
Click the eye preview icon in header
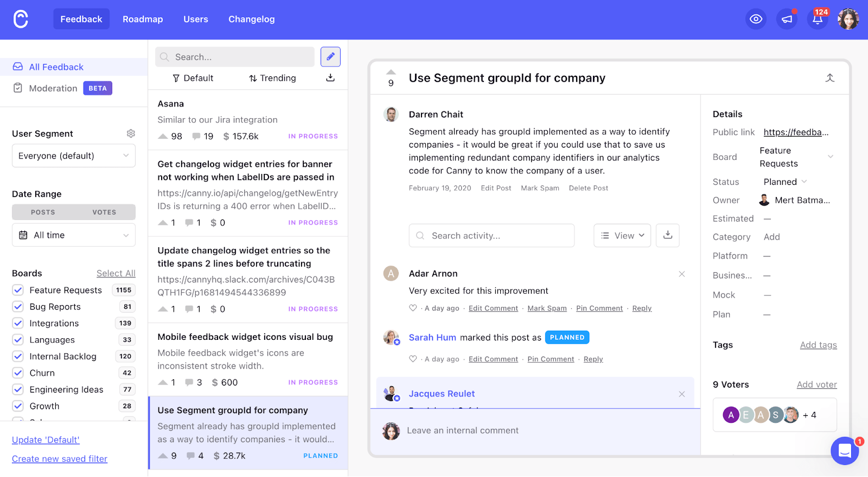click(756, 20)
